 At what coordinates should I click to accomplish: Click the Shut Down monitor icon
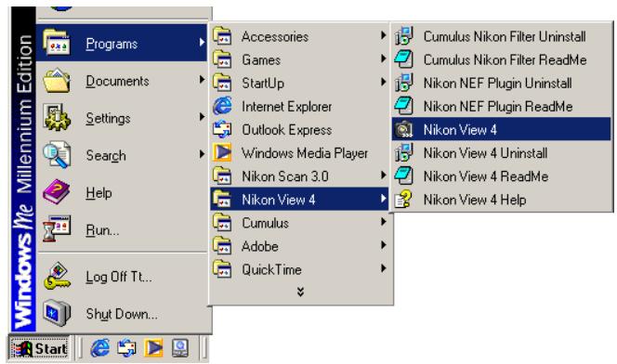57,313
